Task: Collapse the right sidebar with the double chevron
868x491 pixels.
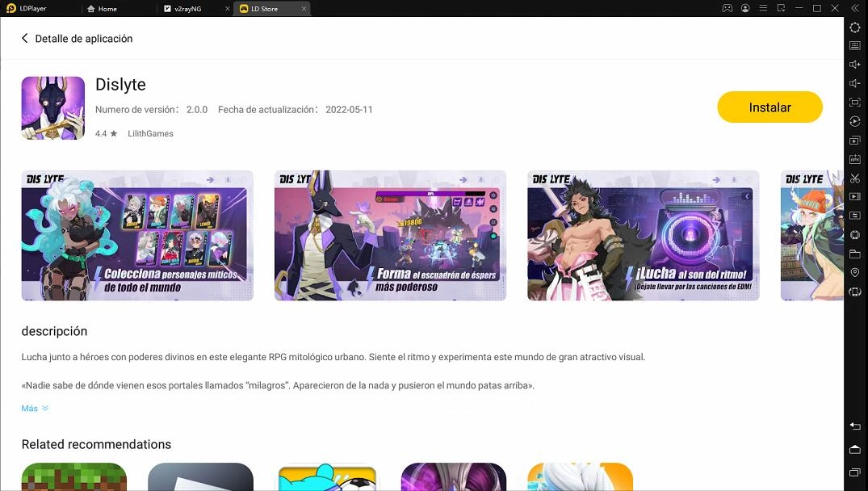Action: (x=855, y=8)
